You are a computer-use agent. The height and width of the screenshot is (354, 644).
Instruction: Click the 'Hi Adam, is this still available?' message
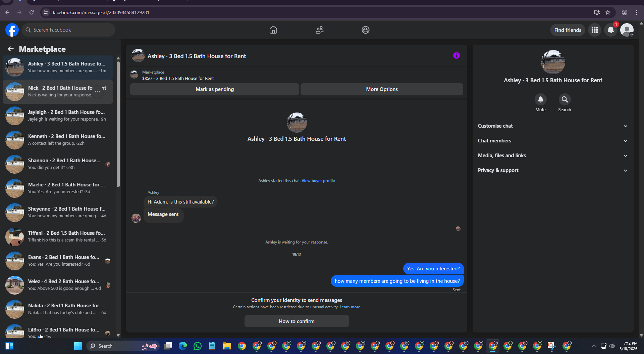(x=180, y=202)
